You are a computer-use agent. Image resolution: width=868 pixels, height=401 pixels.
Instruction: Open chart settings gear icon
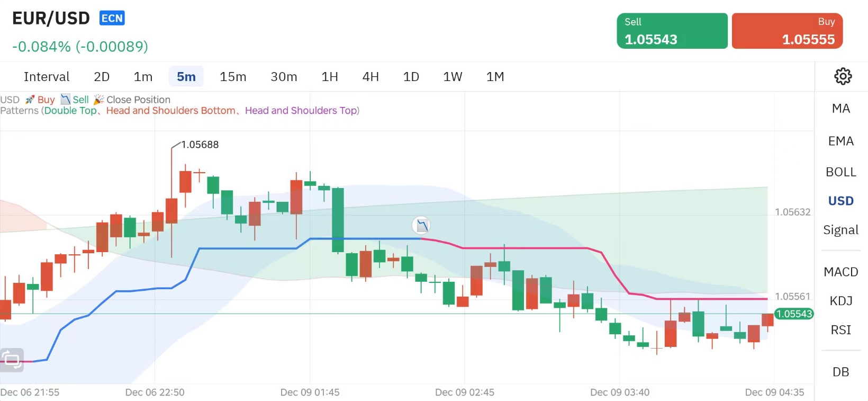843,76
